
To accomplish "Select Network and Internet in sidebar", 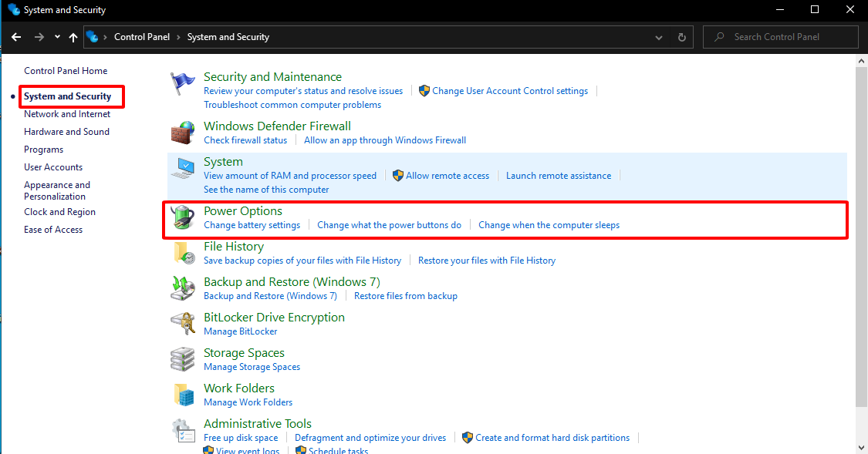I will point(67,114).
